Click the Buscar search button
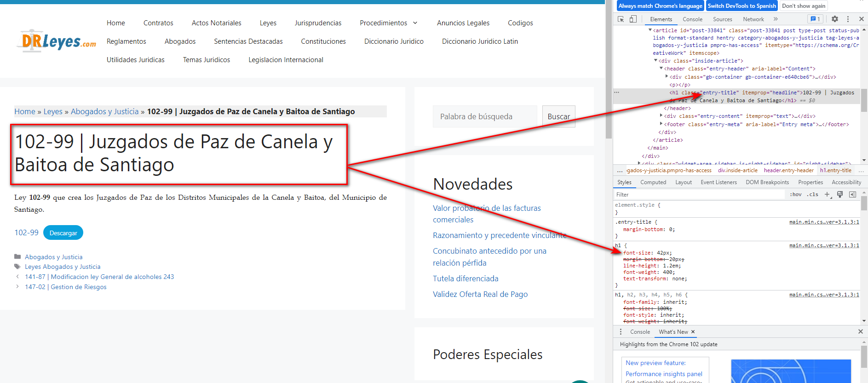868x383 pixels. pos(558,116)
